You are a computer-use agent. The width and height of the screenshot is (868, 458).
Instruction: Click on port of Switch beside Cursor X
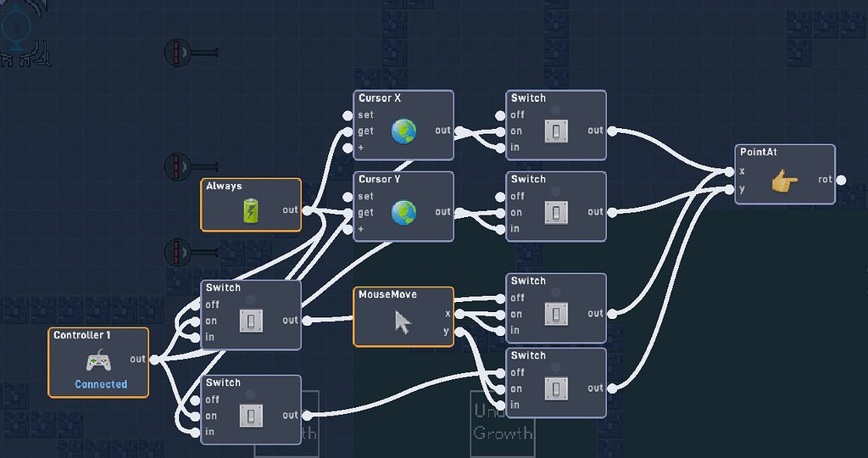click(500, 131)
